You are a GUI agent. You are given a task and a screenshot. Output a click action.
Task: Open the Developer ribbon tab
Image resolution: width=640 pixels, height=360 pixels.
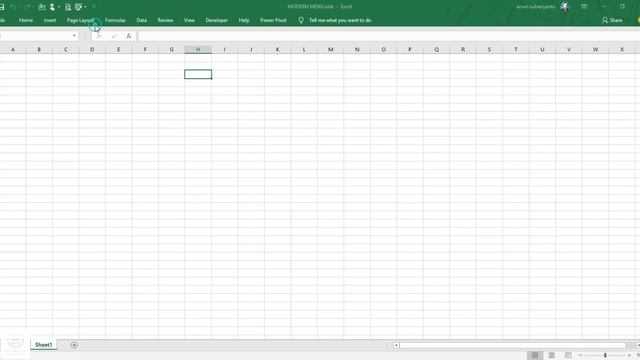coord(217,20)
